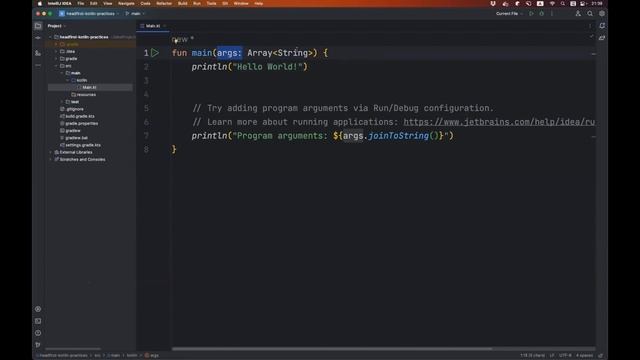Open editor tab options menu icon
Viewport: 640px width, 360px height.
pyautogui.click(x=590, y=26)
